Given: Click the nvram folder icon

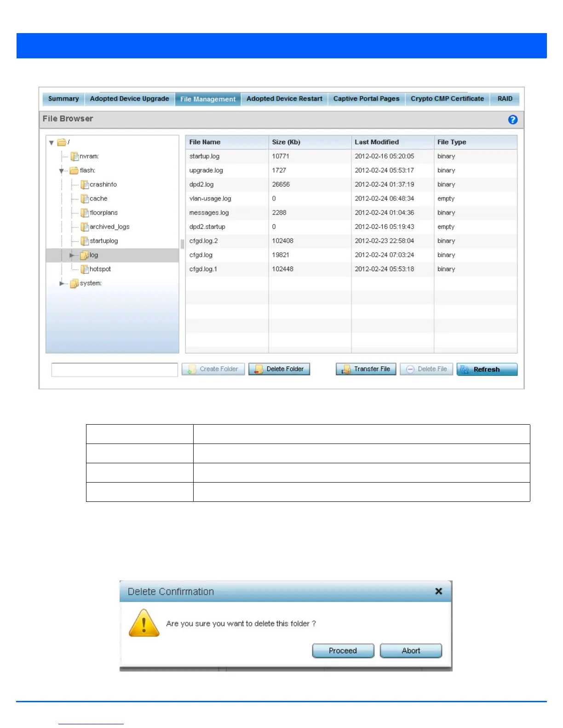Looking at the screenshot, I should [75, 157].
